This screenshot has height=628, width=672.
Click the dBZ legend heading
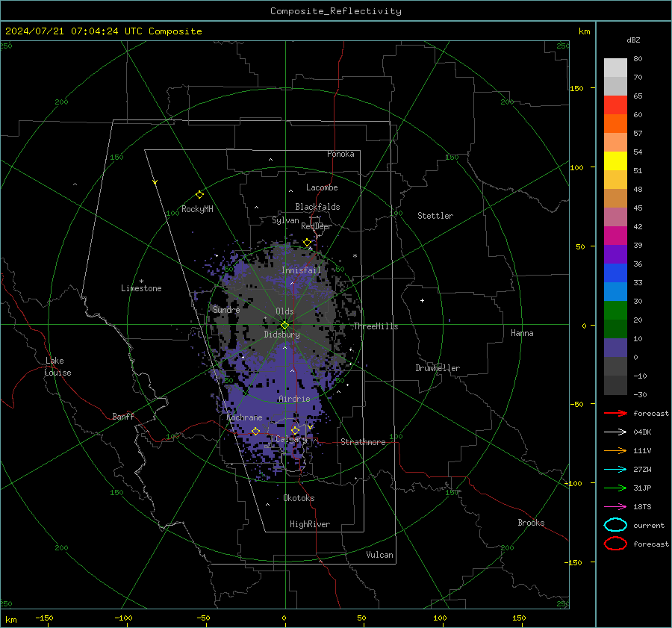coord(633,40)
